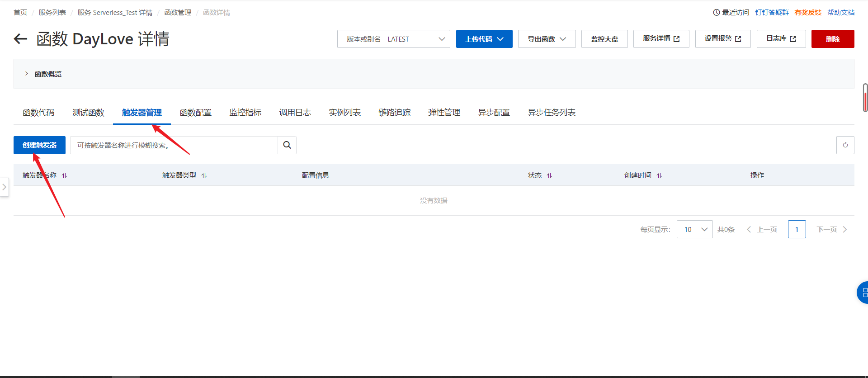Click the search magnifier icon
This screenshot has width=868, height=378.
click(287, 145)
